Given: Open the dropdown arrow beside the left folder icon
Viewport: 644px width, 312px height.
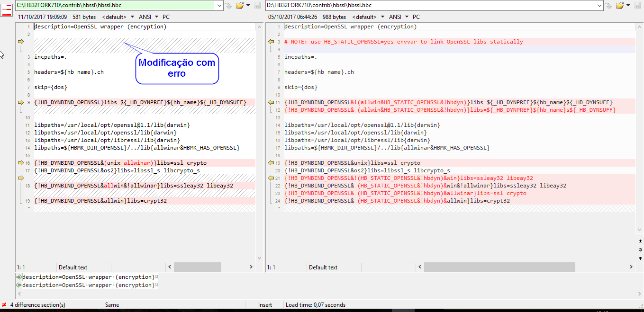Looking at the screenshot, I should (248, 6).
